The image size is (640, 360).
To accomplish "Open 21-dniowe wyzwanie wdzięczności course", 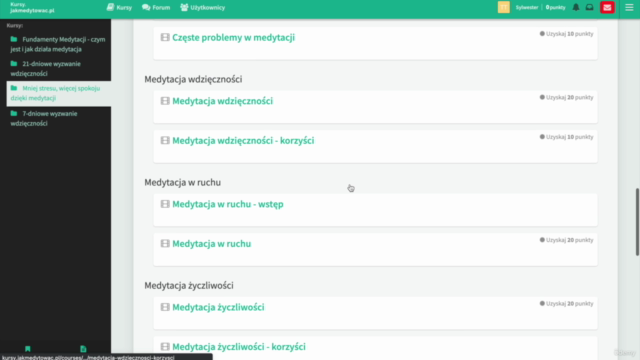I will [46, 69].
